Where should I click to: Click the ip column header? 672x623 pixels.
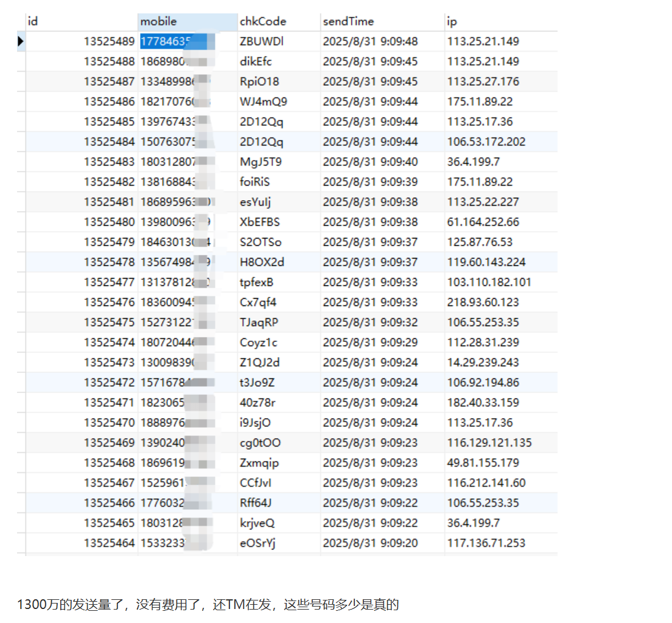(501, 21)
